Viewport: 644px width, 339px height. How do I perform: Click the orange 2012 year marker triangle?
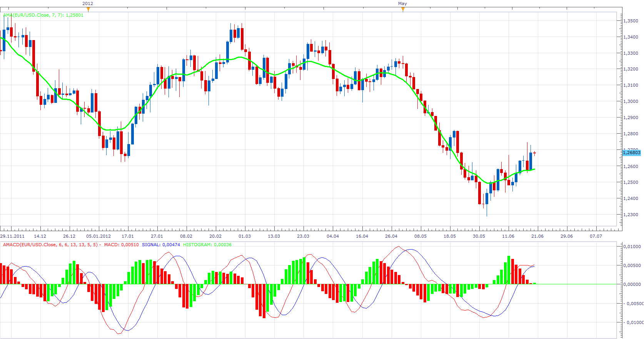coord(88,9)
